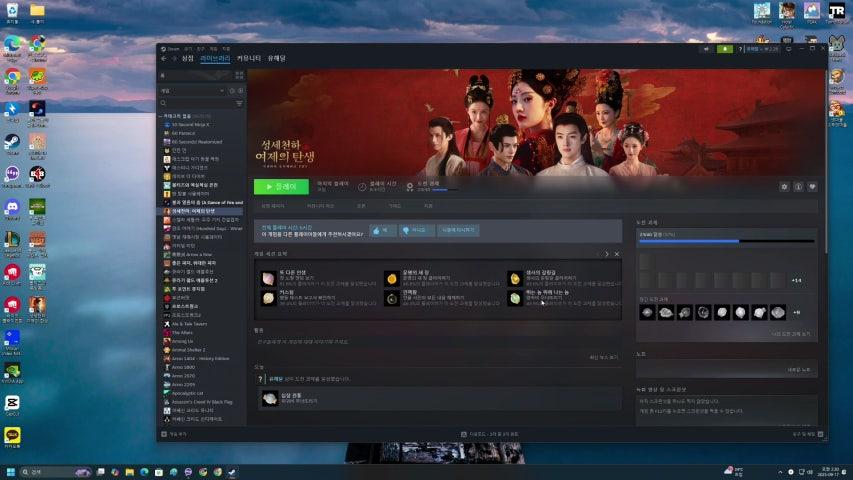Click play-time clock icon beside 플레이 시간
The width and height of the screenshot is (853, 480).
click(362, 187)
